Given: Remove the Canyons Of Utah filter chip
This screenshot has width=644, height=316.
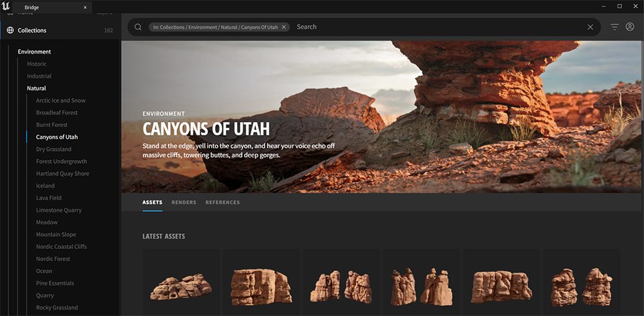Looking at the screenshot, I should [284, 27].
